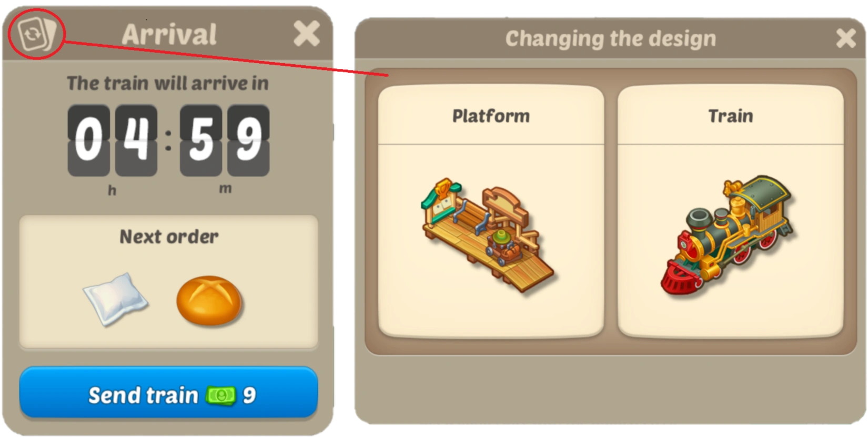Click the hours digit 4 on timer

pyautogui.click(x=136, y=139)
